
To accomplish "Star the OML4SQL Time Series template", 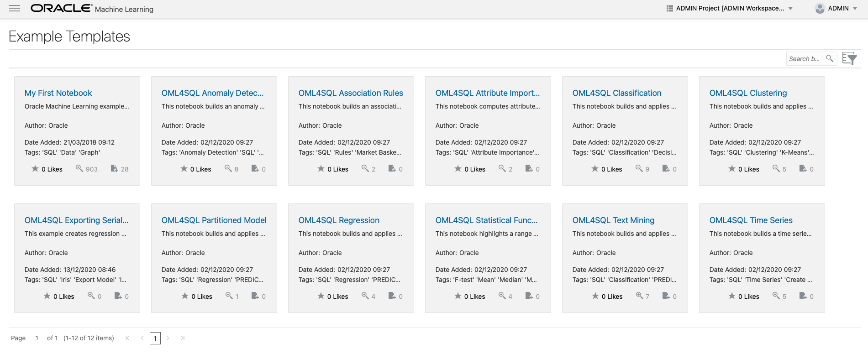I will (x=732, y=296).
